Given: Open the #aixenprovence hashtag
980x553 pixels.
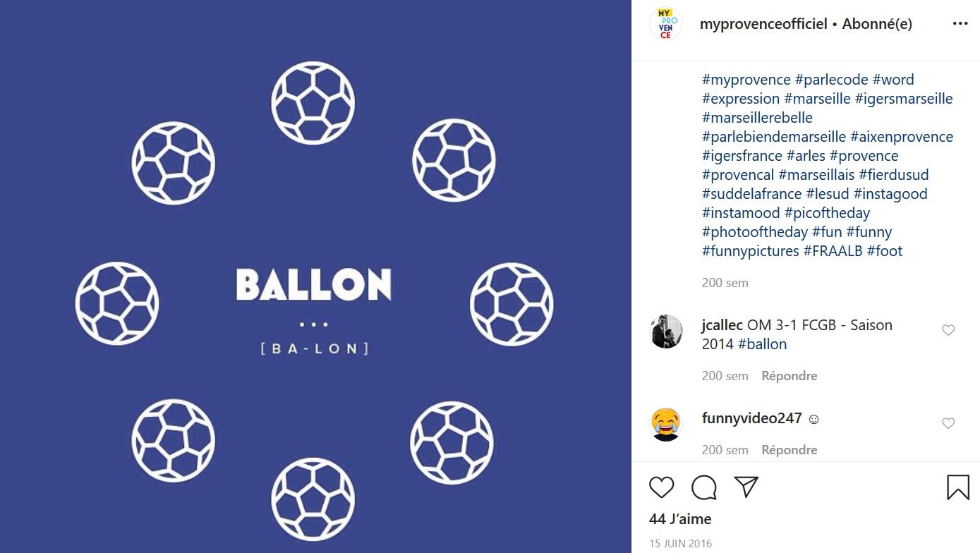Looking at the screenshot, I should [903, 136].
